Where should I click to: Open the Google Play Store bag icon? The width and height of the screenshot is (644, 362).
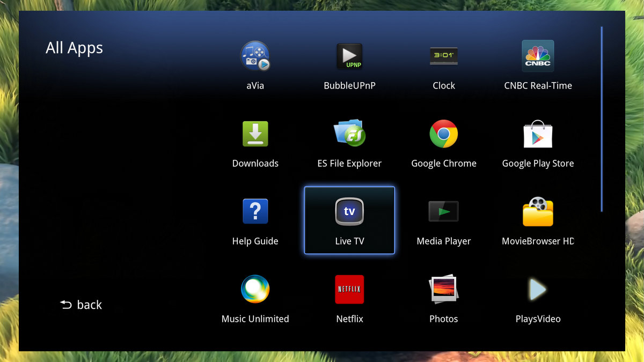(x=538, y=134)
